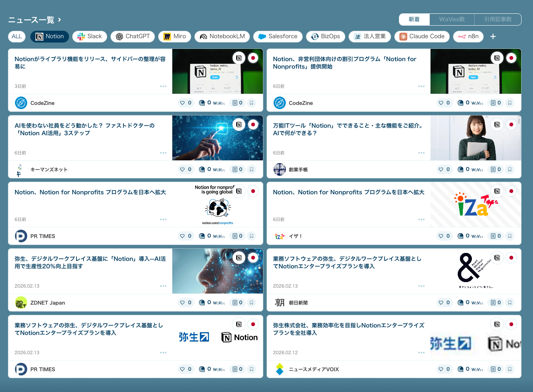This screenshot has width=533, height=392.
Task: Expand the ニュース一覧 heading chevron
Action: (x=60, y=19)
